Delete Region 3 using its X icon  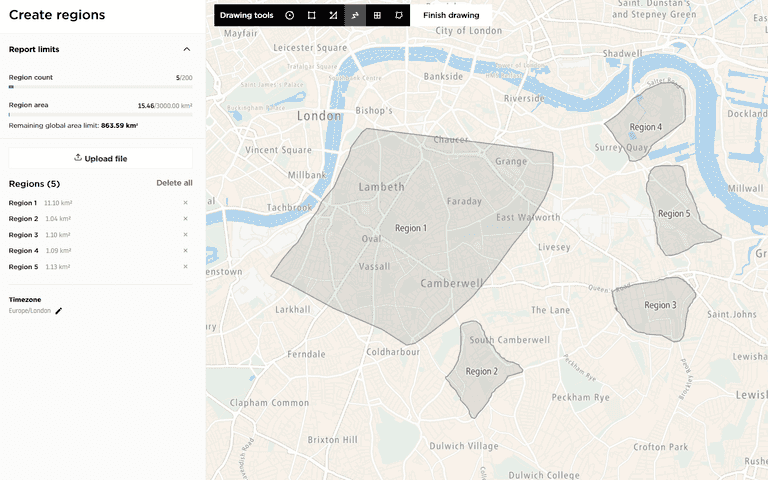tap(185, 235)
